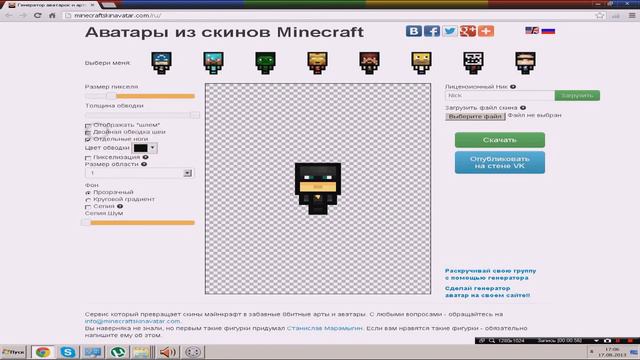Image resolution: width=640 pixels, height=360 pixels.
Task: Switch language with the US/UK flag
Action: tap(532, 31)
